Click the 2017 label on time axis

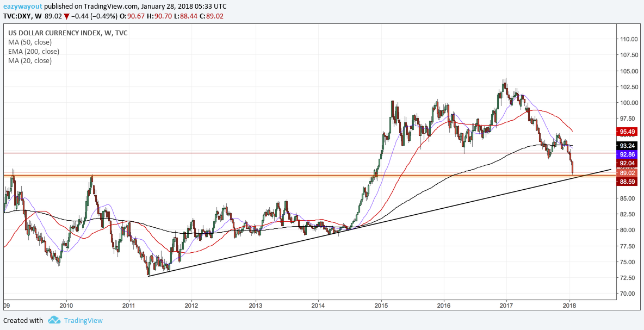506,306
